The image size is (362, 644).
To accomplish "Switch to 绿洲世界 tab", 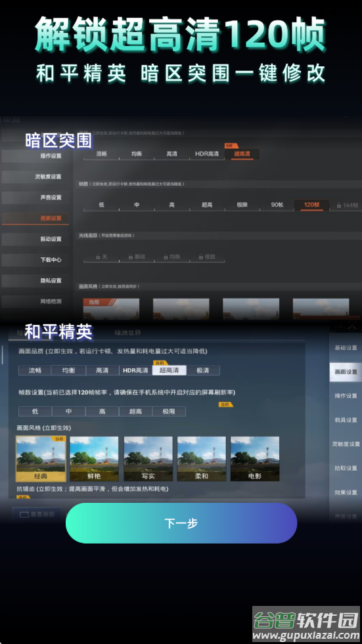I will point(127,333).
